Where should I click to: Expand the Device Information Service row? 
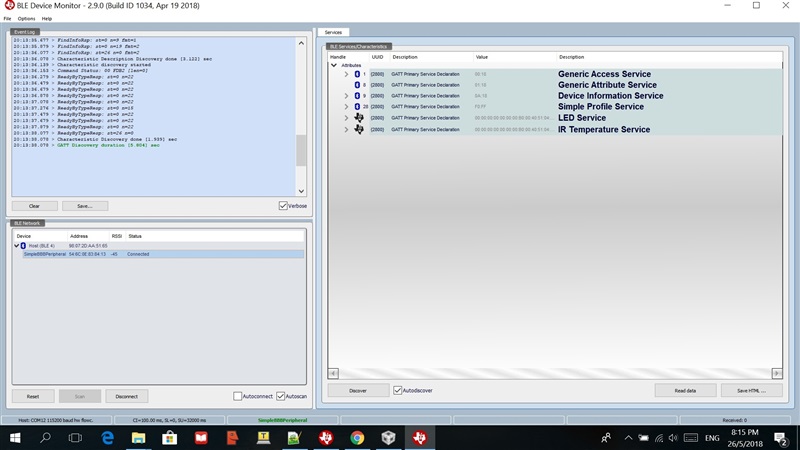(346, 95)
